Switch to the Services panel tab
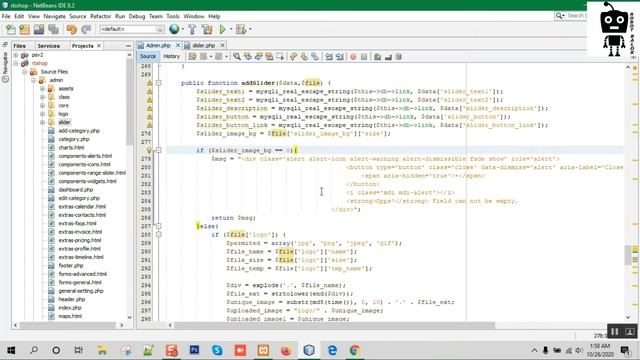 tap(49, 46)
